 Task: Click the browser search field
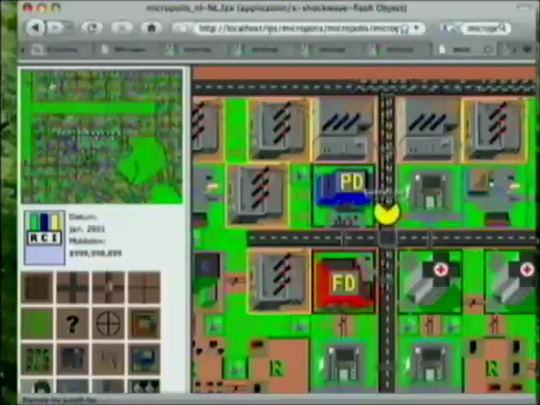pyautogui.click(x=486, y=28)
